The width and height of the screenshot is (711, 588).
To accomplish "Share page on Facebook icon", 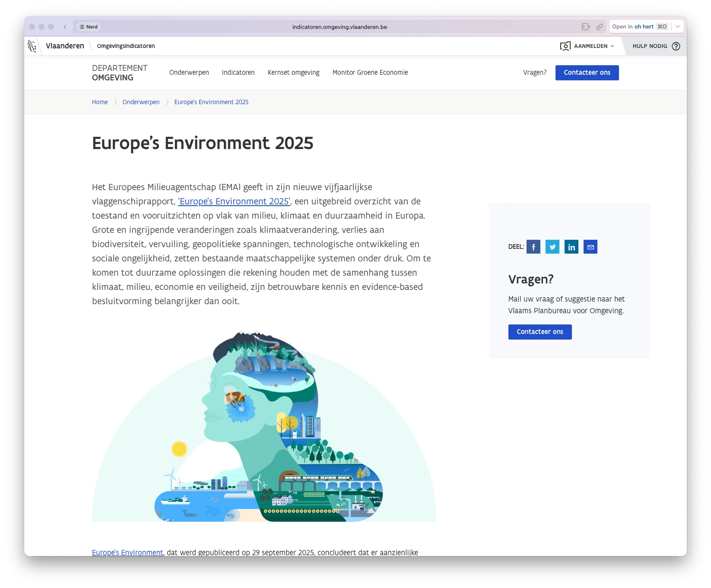I will (x=533, y=247).
